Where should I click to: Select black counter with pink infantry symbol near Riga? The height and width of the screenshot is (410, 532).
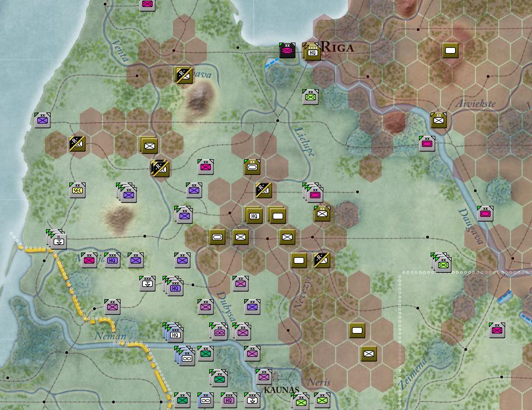coord(287,50)
